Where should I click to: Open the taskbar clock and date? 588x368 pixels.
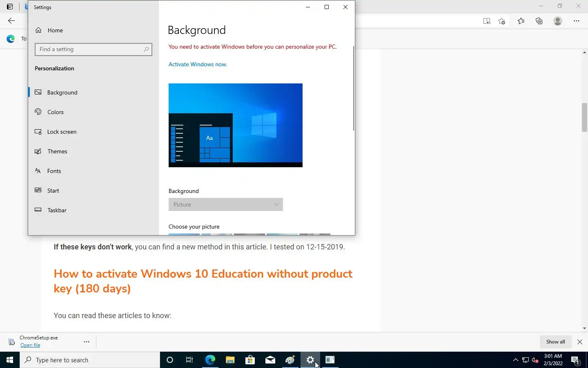[x=553, y=360]
